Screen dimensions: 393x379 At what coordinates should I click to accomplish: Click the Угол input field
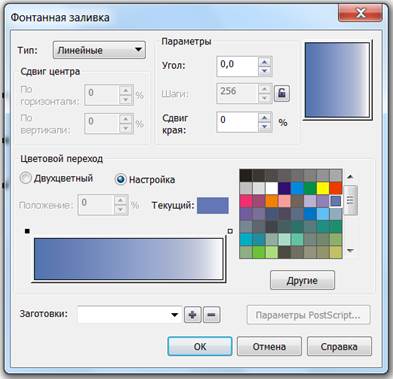tap(237, 66)
